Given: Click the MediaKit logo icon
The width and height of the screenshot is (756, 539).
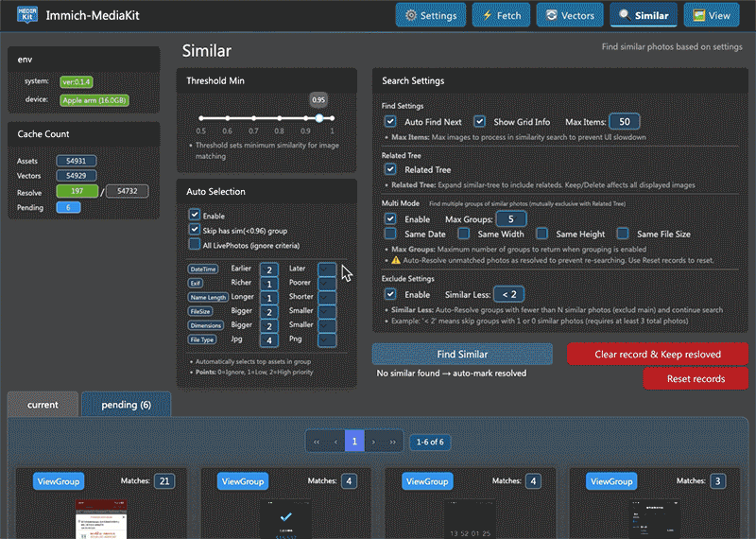Looking at the screenshot, I should (27, 15).
